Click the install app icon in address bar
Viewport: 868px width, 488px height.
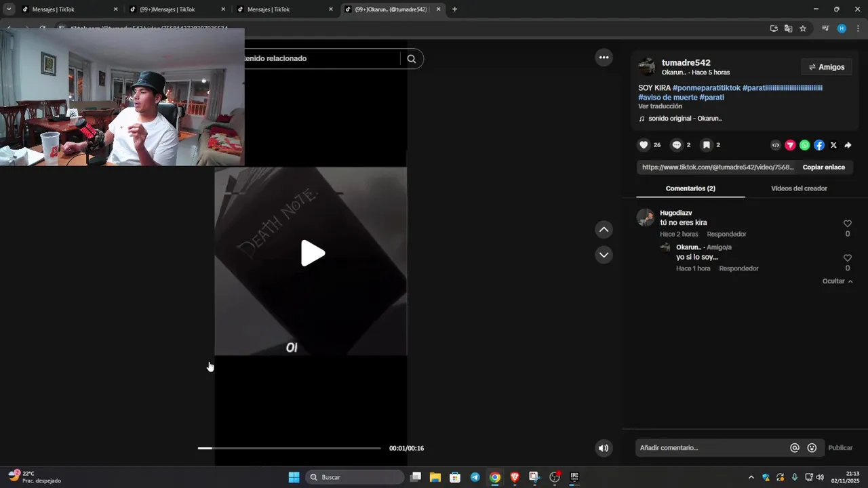click(x=774, y=28)
